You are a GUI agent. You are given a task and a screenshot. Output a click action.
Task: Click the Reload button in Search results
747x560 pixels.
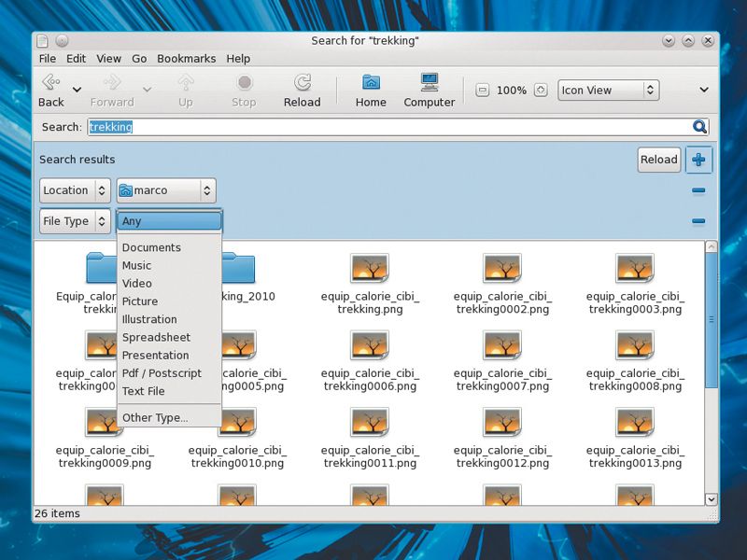point(658,159)
